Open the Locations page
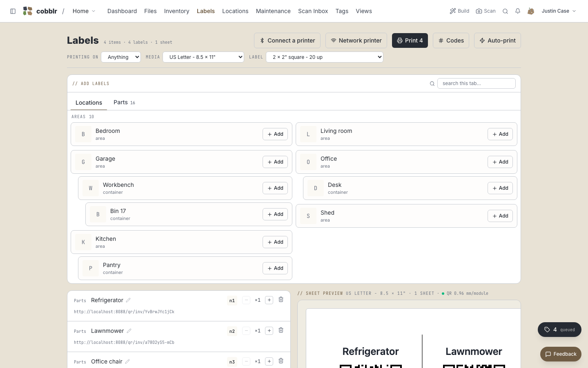The width and height of the screenshot is (588, 368). pyautogui.click(x=235, y=11)
